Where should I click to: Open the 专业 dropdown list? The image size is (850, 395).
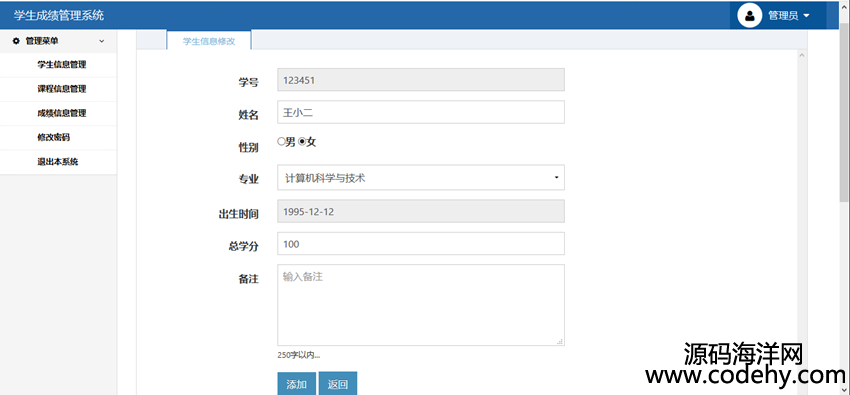421,178
